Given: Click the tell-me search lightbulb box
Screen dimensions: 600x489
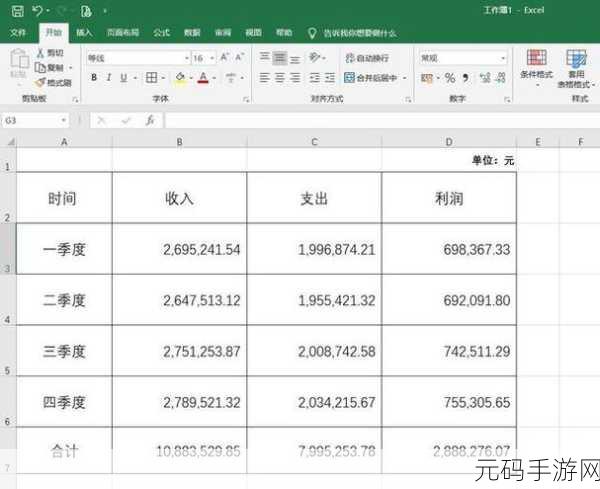Looking at the screenshot, I should click(352, 33).
